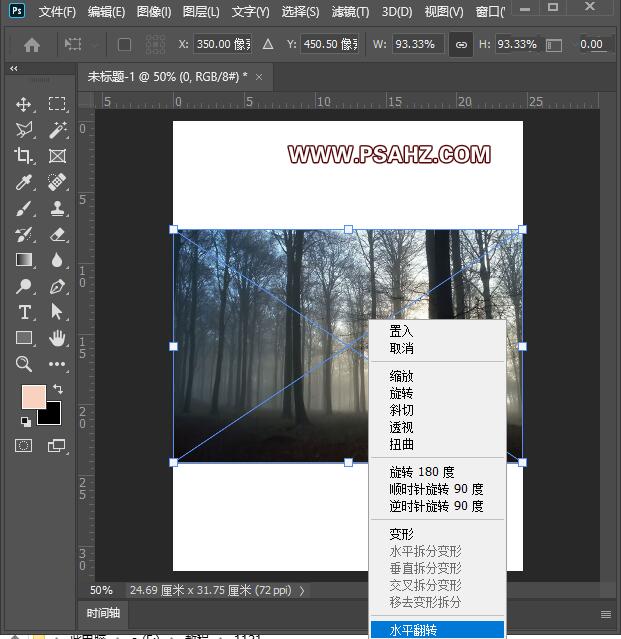Open the timeline panel options menu

[606, 614]
